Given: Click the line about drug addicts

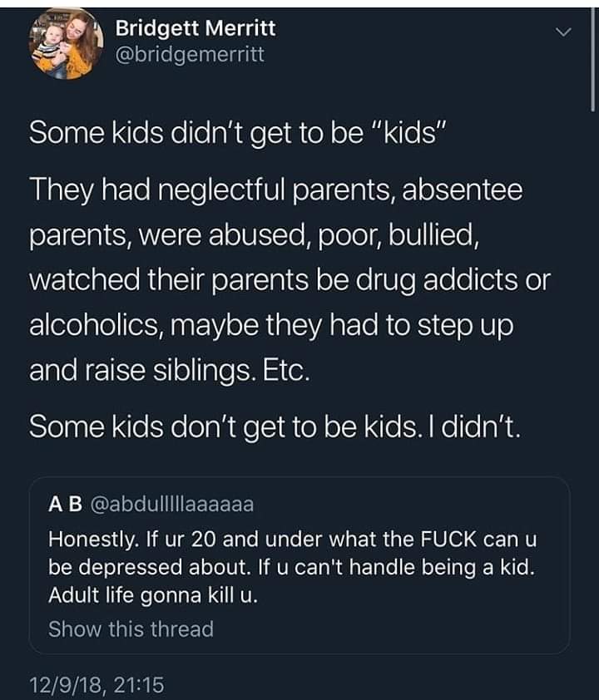Looking at the screenshot, I should [289, 279].
